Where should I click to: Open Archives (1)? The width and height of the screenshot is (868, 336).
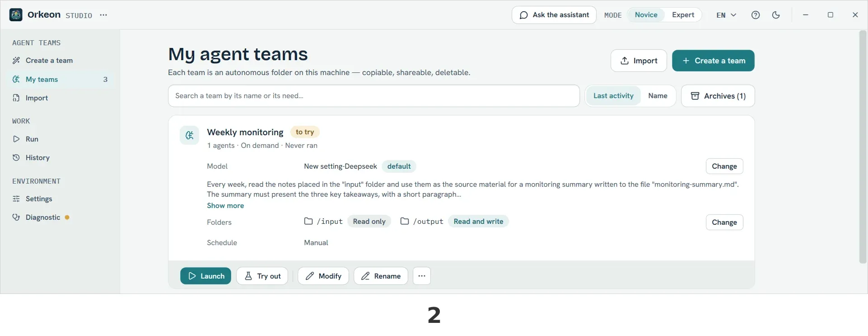(x=718, y=96)
